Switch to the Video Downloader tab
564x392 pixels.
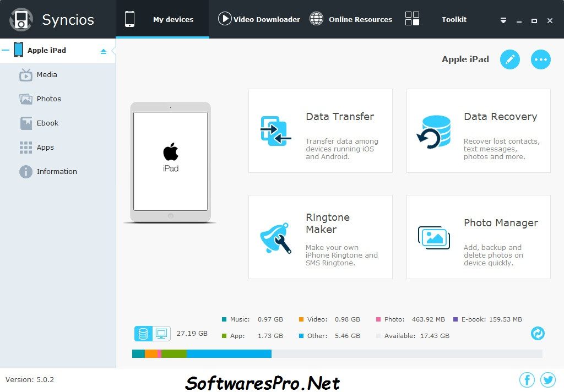click(259, 19)
